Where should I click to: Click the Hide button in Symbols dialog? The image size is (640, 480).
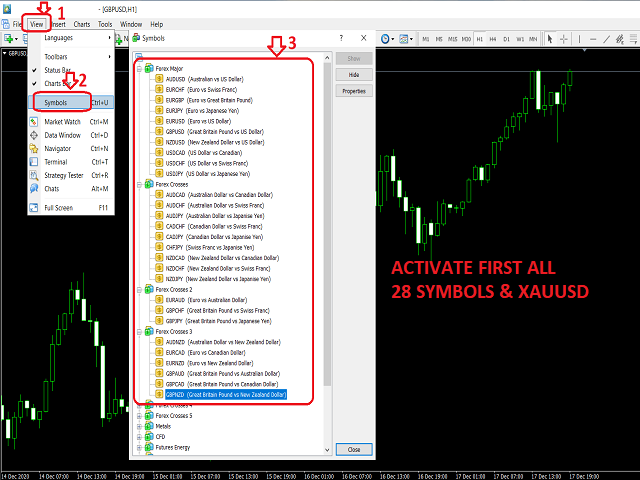click(x=354, y=75)
